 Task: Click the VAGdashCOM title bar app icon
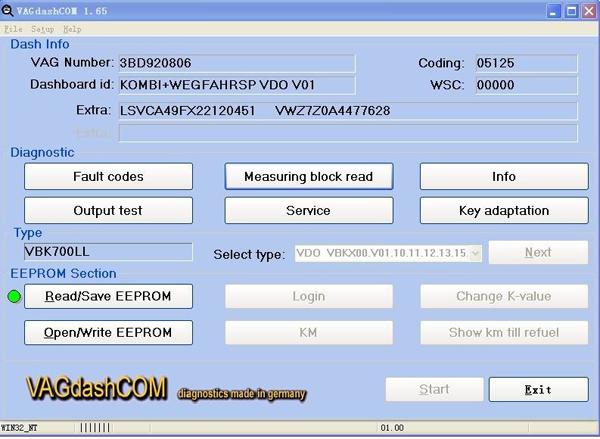click(x=8, y=10)
